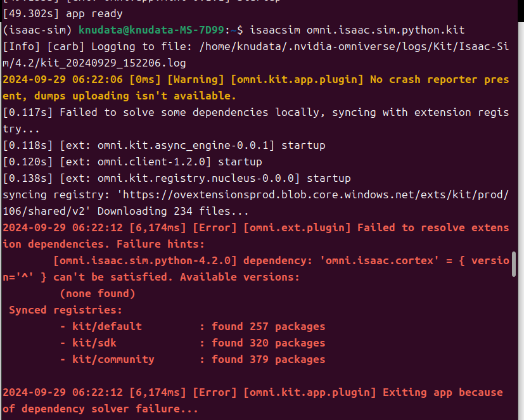Click 'Downloading 234 files...' text
Screen dimensions: 524x420
[x=173, y=211]
